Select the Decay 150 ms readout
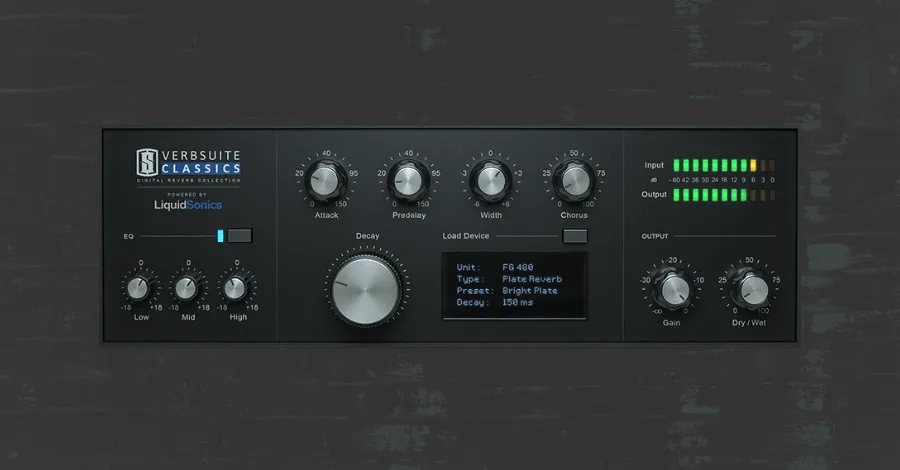The image size is (900, 470). click(x=495, y=302)
